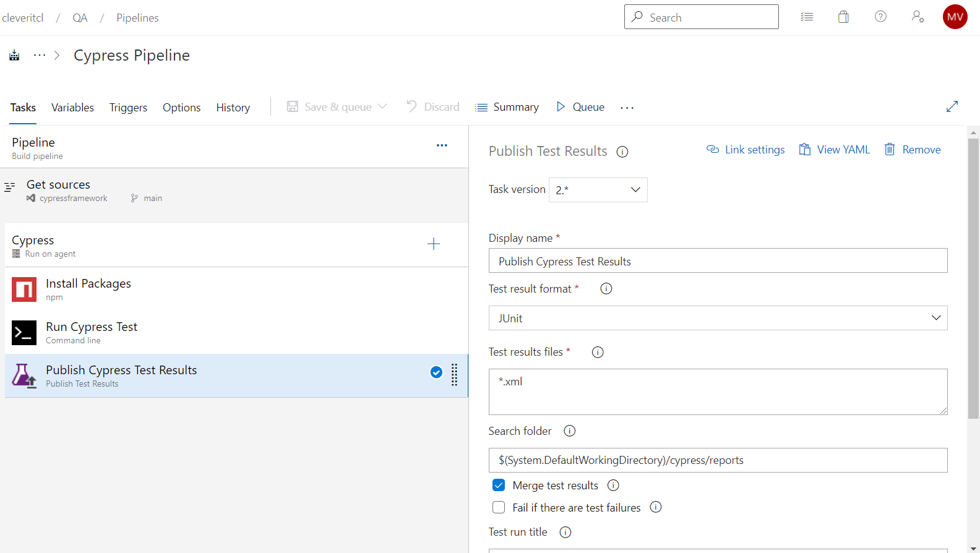
Task: Expand the Test result format JUnit dropdown
Action: 718,319
